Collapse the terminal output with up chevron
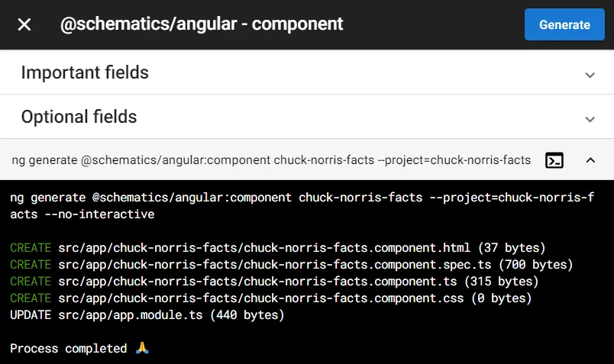This screenshot has width=614, height=364. pyautogui.click(x=590, y=160)
